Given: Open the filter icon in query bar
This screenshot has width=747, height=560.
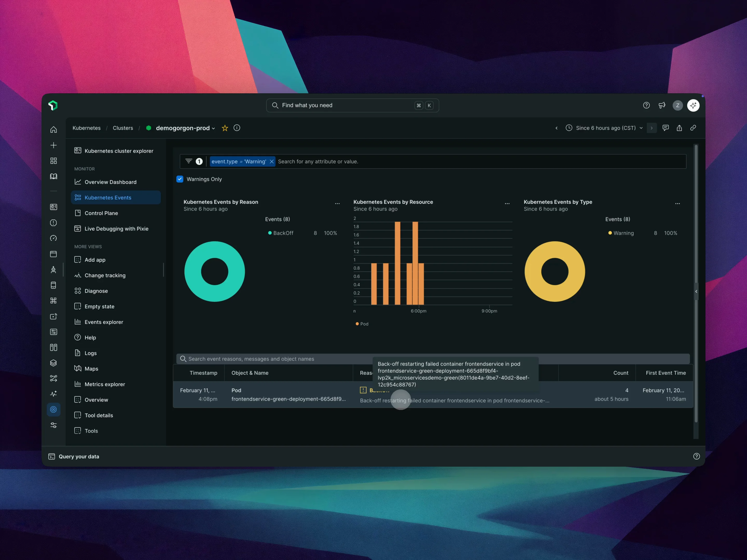Looking at the screenshot, I should [189, 161].
